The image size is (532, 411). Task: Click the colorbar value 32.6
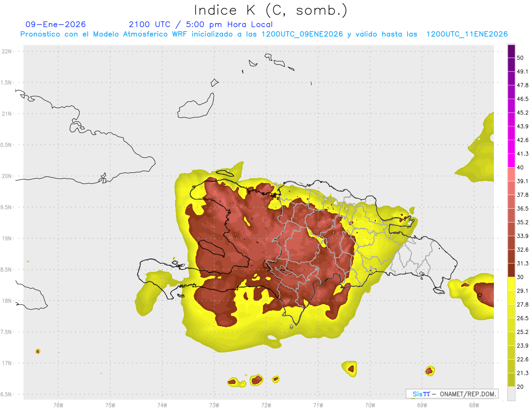pos(522,250)
